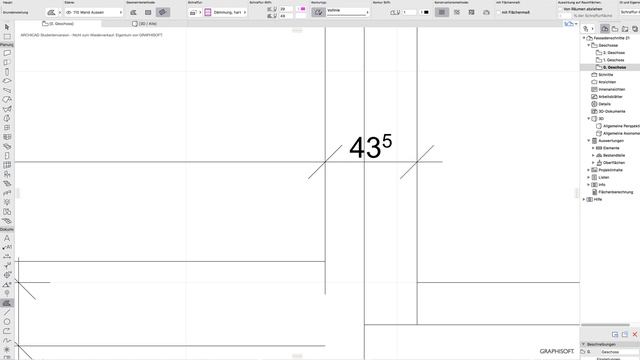
Task: Collapse the Auswertungen node
Action: pos(589,141)
